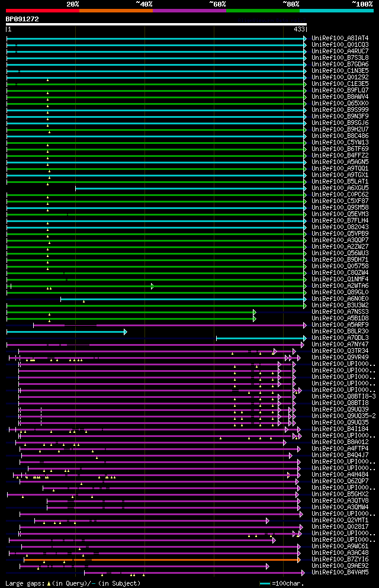Select hit label UniRef100_Q01292
Image resolution: width=379 pixels, height=588 pixels.
coord(340,77)
